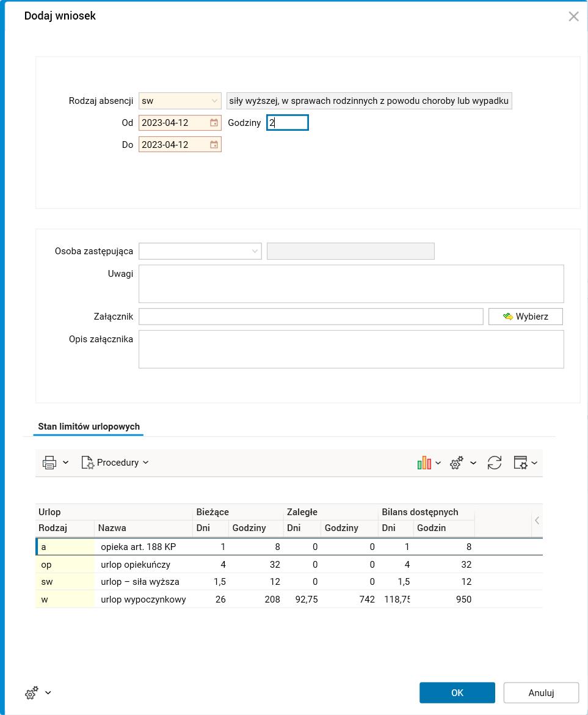Open the Od date calendar picker
Screen dimensions: 588x715
214,123
